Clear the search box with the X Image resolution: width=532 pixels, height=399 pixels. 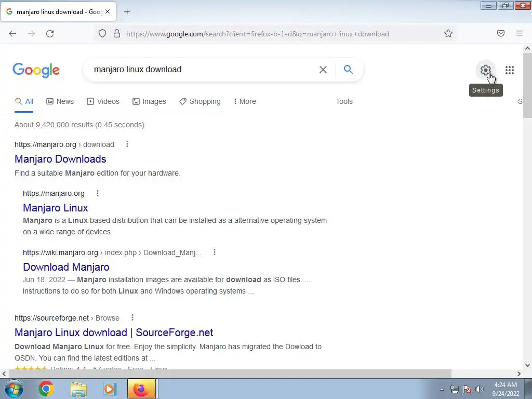pyautogui.click(x=323, y=70)
